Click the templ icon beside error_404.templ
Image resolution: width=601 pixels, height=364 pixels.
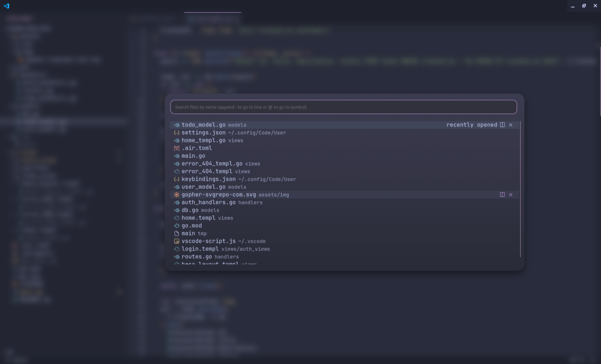(x=177, y=172)
